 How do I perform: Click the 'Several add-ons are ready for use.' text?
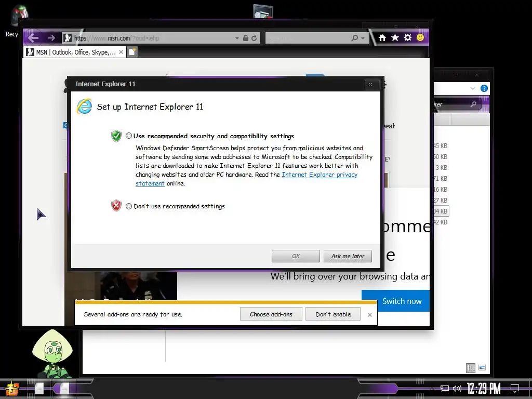coord(133,314)
